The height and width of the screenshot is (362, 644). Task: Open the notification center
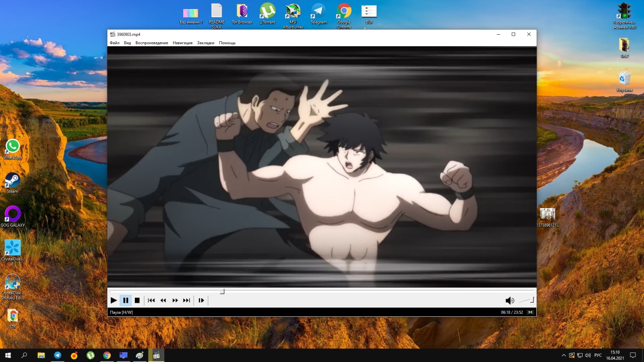[x=633, y=355]
